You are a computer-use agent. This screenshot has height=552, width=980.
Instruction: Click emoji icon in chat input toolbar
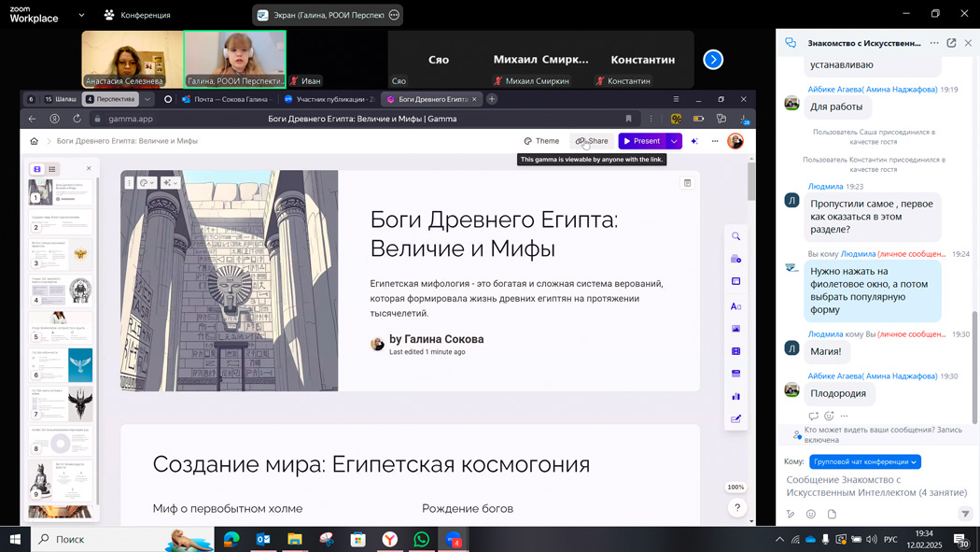pyautogui.click(x=811, y=514)
